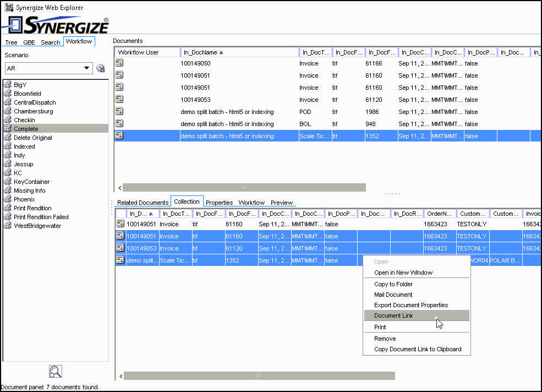Click the Bloomfield workflow queue icon
Screen dimensions: 542x392
(8, 93)
